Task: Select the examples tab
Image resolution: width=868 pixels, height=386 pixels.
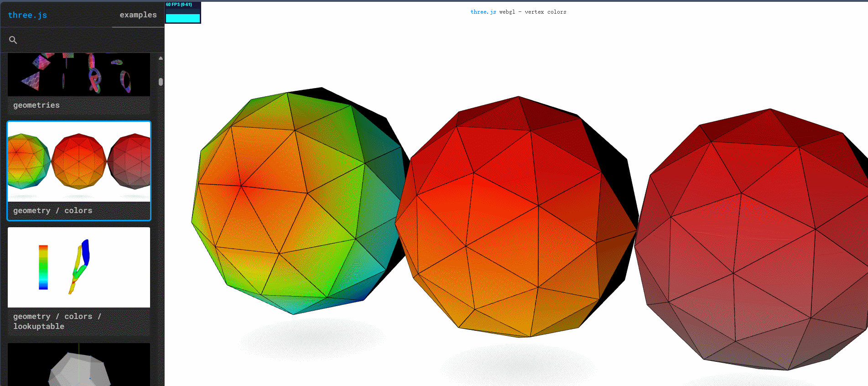Action: click(x=138, y=15)
